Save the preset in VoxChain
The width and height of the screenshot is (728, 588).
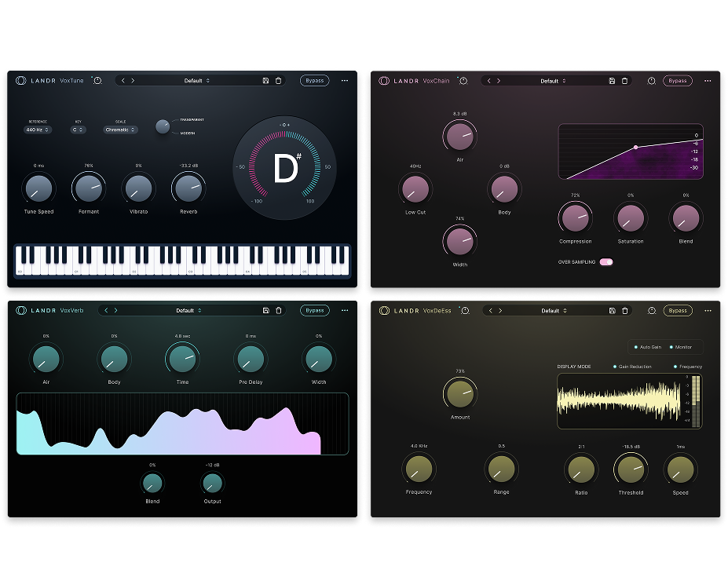pos(612,81)
